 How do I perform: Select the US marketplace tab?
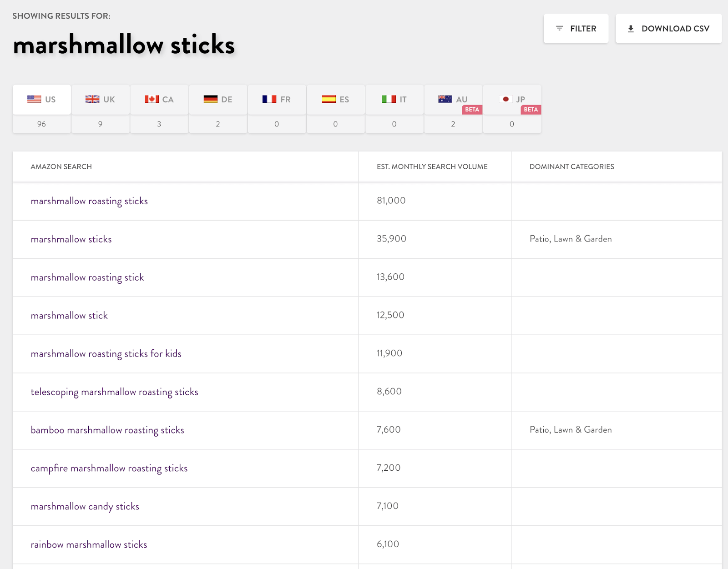[x=41, y=100]
